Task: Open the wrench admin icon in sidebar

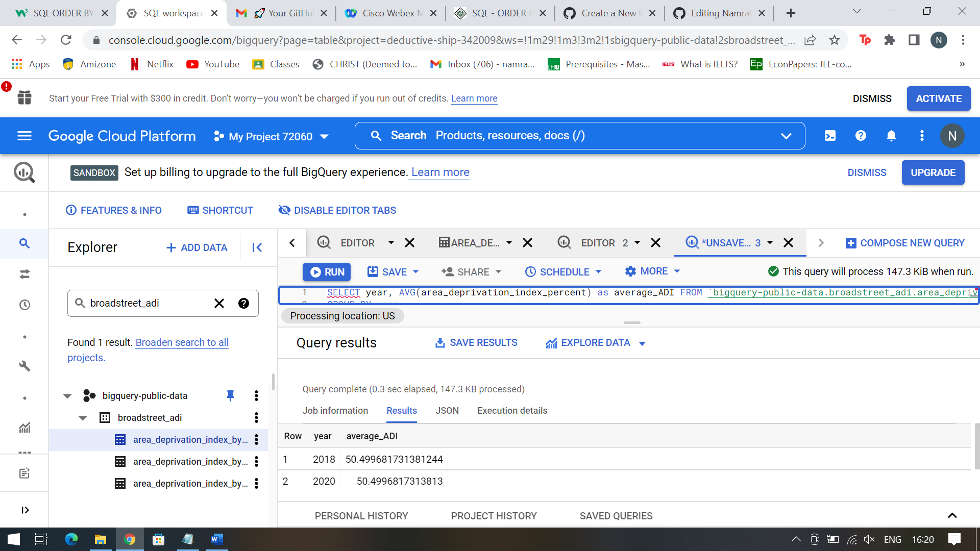Action: pyautogui.click(x=24, y=366)
